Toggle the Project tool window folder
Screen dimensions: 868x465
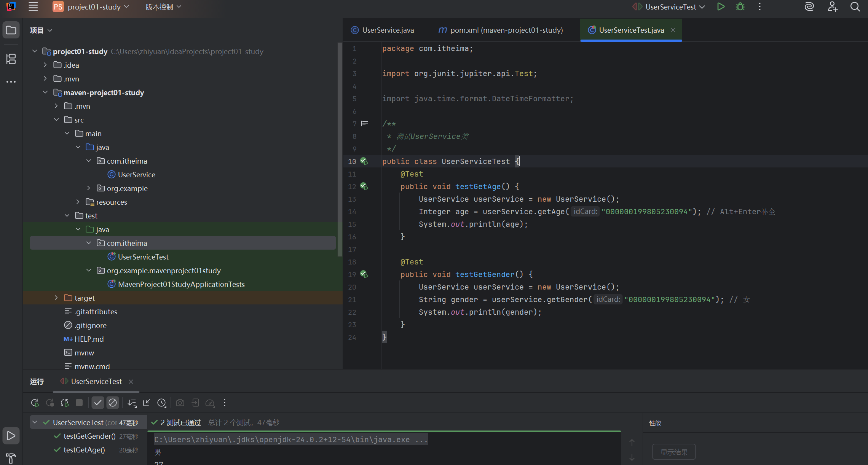click(11, 30)
